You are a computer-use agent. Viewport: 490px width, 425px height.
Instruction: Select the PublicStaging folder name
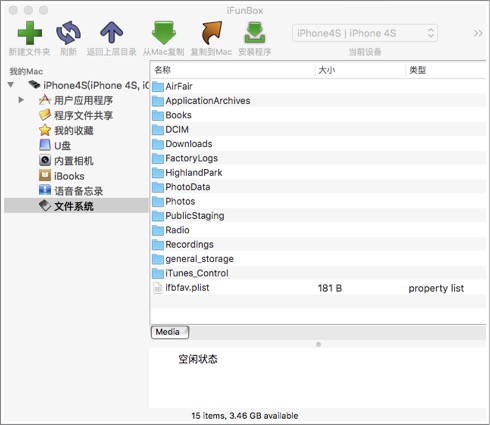195,216
